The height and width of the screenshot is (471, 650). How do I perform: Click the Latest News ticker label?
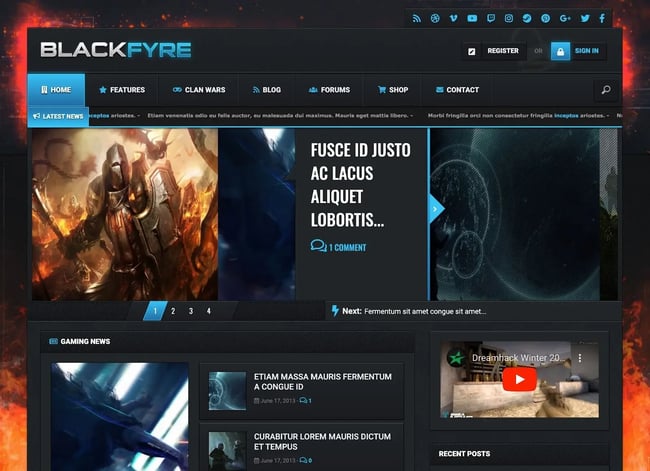[58, 117]
